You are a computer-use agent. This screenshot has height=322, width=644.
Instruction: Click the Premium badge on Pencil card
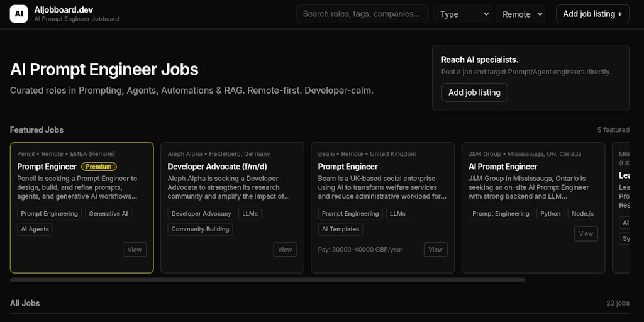(x=99, y=167)
